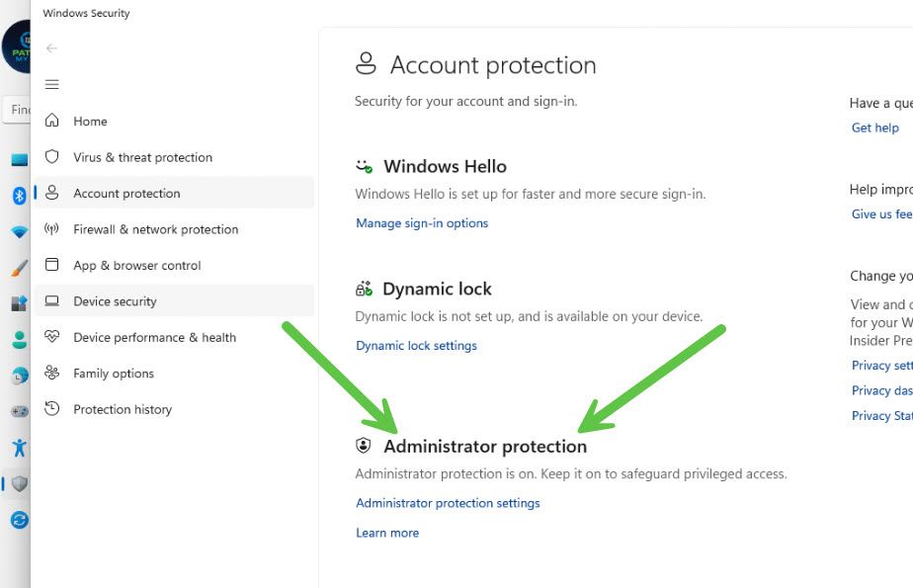Viewport: 913px width, 588px height.
Task: Open Administrator protection settings link
Action: pos(448,503)
